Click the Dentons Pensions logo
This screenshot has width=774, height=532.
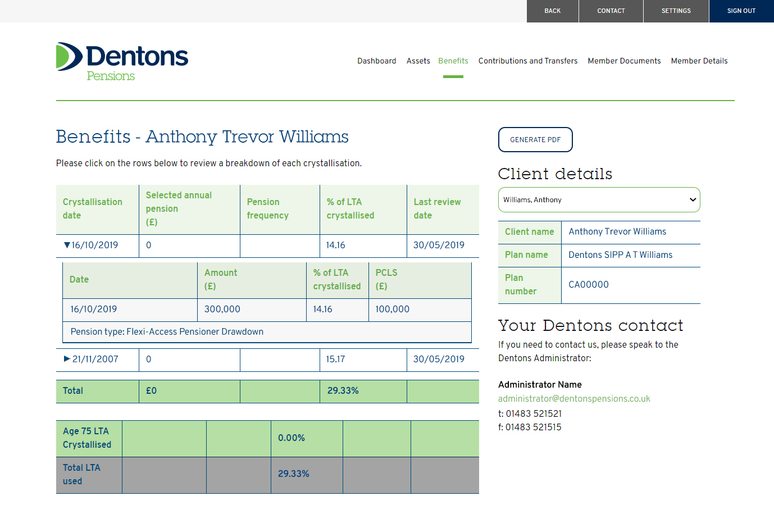click(122, 62)
